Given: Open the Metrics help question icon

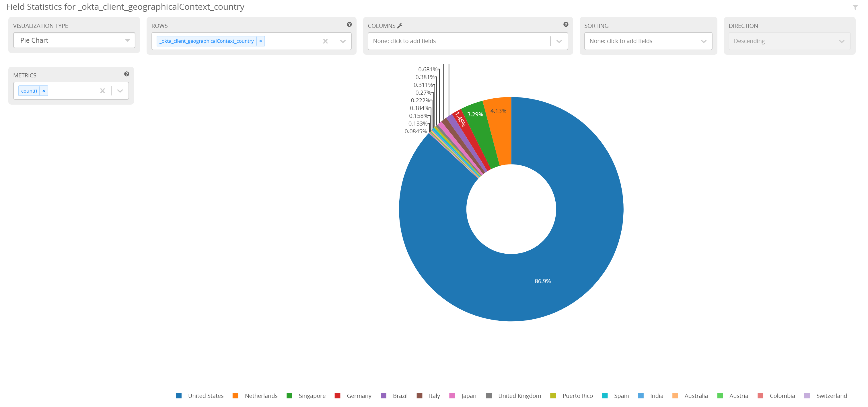Looking at the screenshot, I should (x=126, y=74).
